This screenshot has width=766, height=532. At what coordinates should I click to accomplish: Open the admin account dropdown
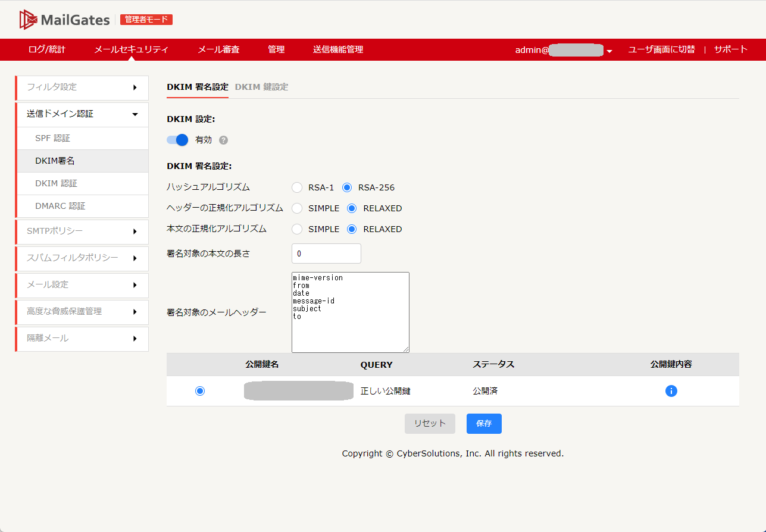564,50
